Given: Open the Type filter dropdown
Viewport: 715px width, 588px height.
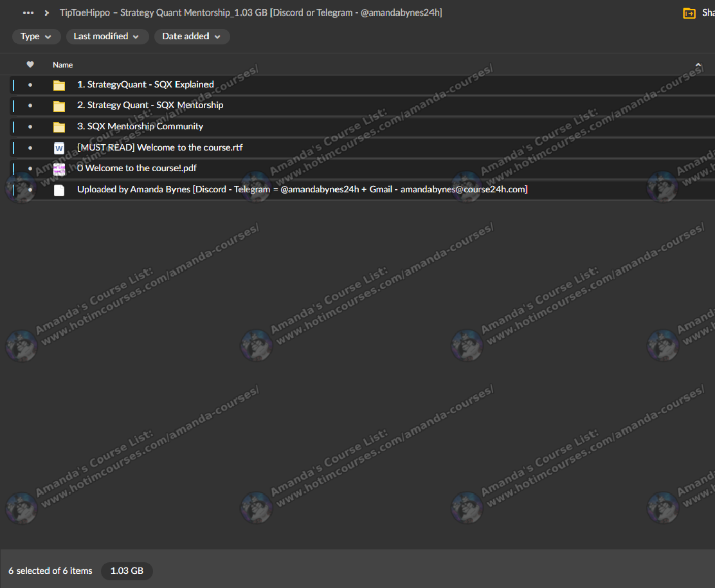Looking at the screenshot, I should tap(36, 37).
